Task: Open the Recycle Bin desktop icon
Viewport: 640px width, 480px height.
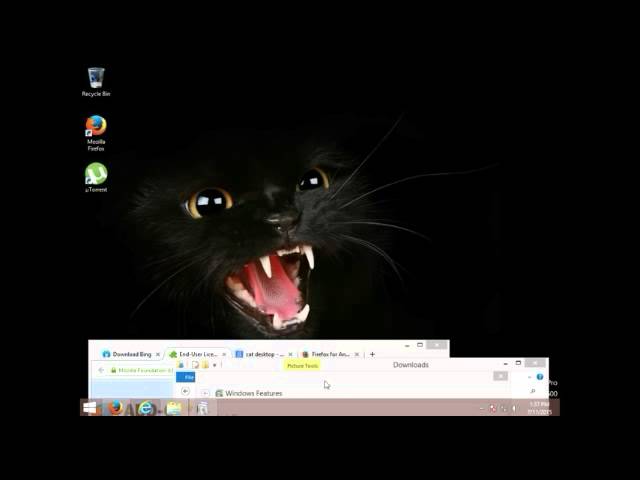Action: [x=96, y=78]
